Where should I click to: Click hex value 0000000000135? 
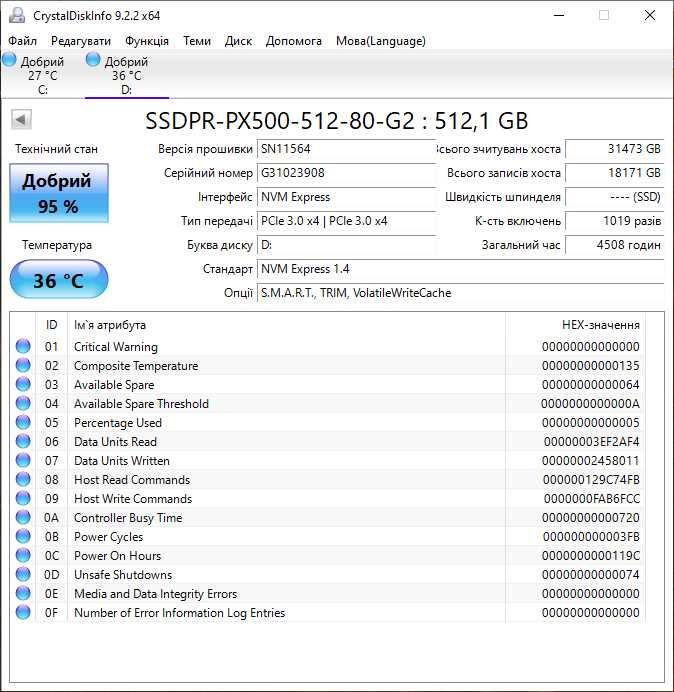coord(591,366)
